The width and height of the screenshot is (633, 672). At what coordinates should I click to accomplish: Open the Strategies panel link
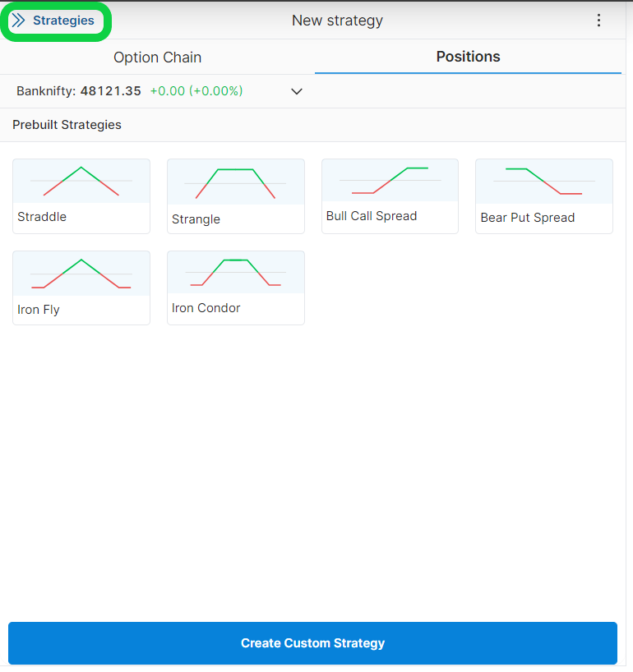[63, 21]
